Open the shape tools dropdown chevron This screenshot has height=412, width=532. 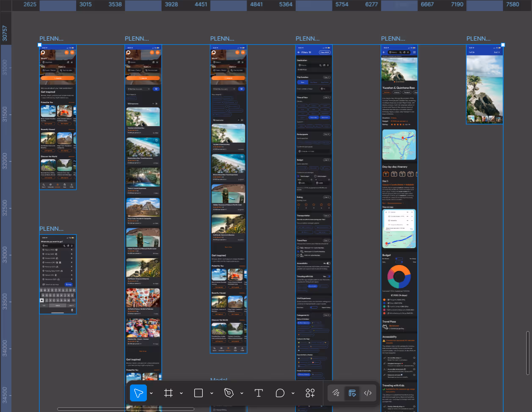tap(212, 393)
